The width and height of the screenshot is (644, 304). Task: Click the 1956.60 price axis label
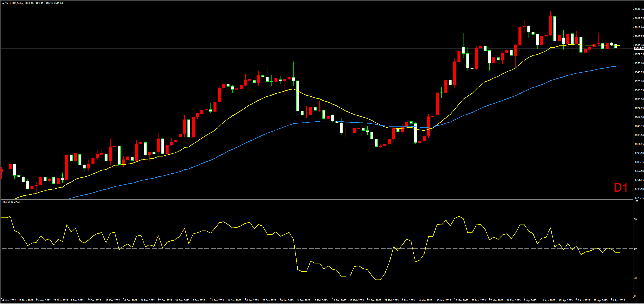click(639, 63)
